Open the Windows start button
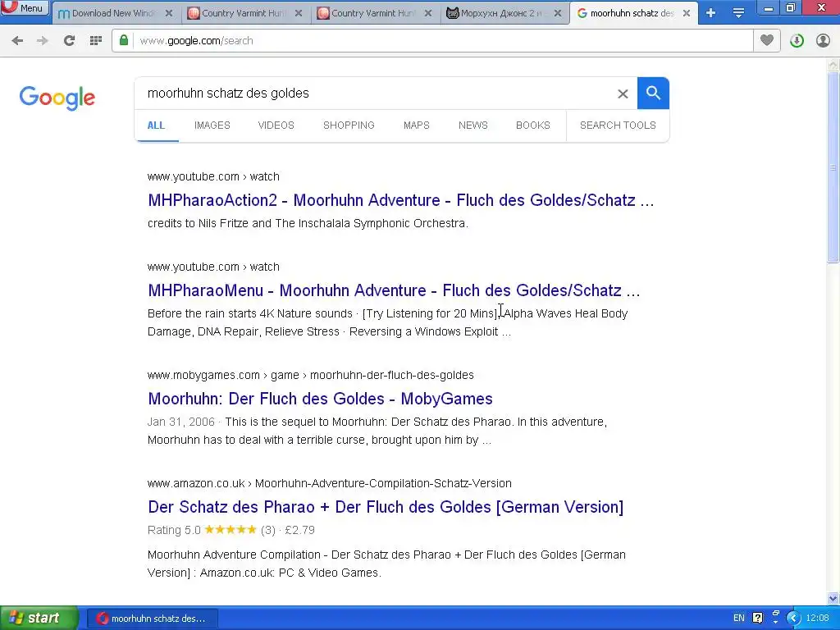 [39, 619]
